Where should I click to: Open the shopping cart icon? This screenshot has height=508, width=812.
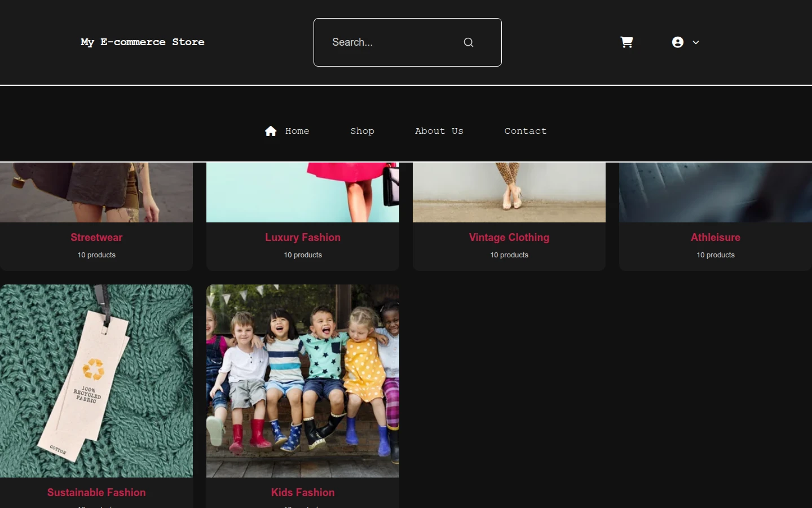[x=626, y=42]
